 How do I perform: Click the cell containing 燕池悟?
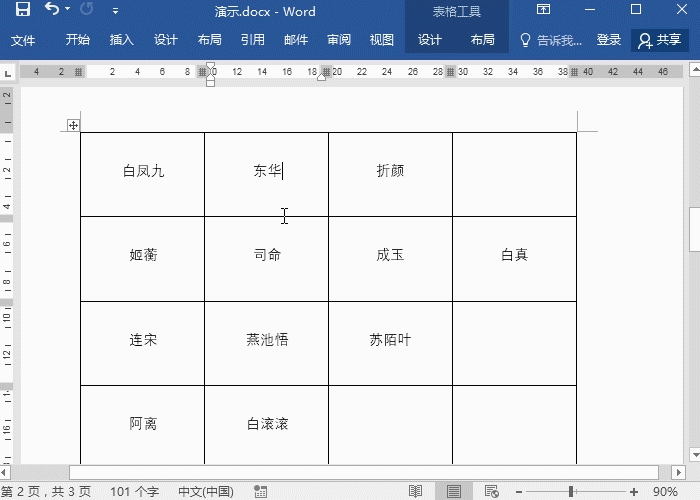pos(267,343)
